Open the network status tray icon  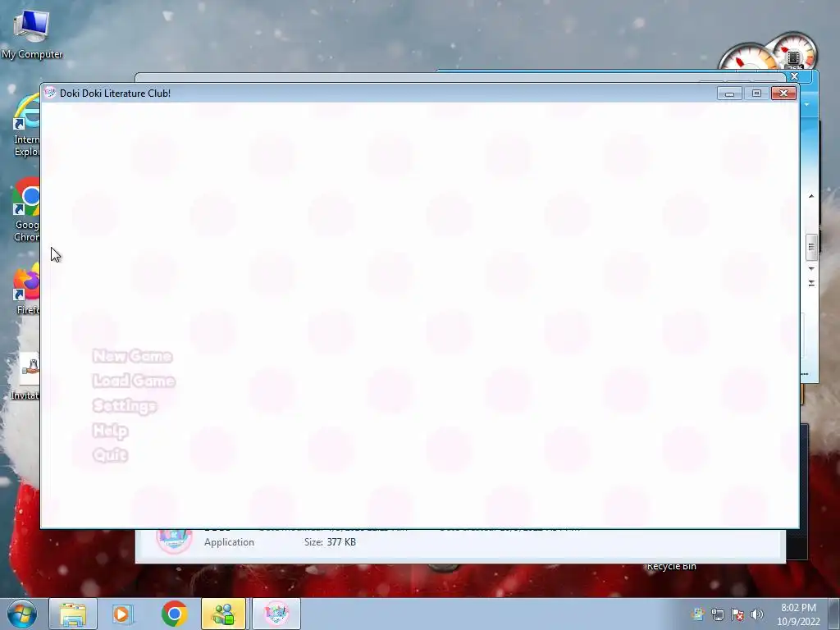[x=717, y=614]
